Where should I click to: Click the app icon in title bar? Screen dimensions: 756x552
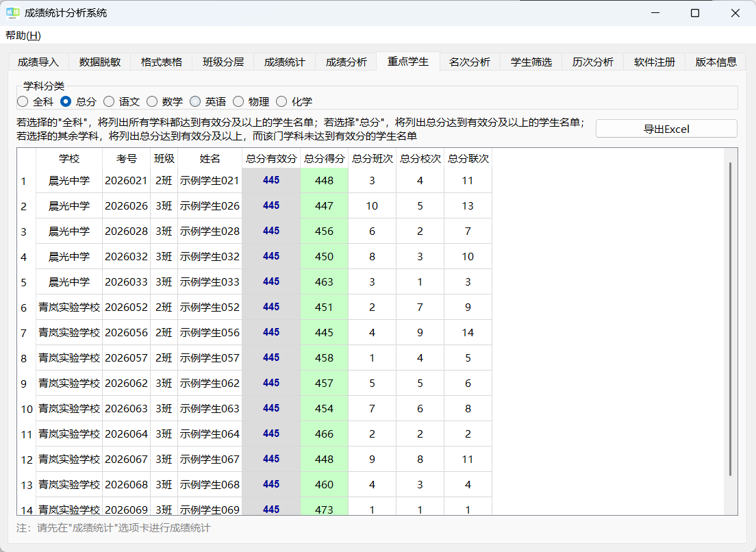click(x=12, y=13)
